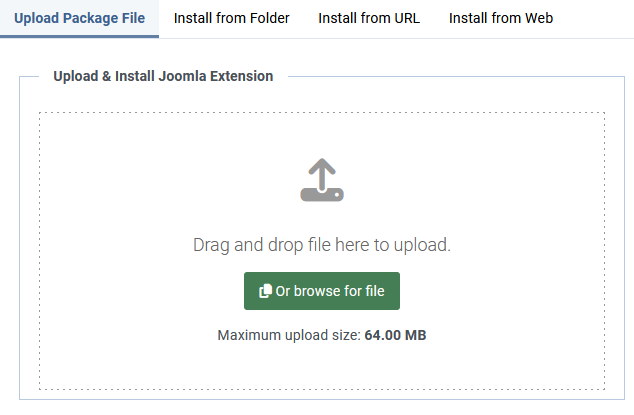Click the Upload & Install Joomla Extension legend
This screenshot has height=415, width=634.
[x=163, y=76]
